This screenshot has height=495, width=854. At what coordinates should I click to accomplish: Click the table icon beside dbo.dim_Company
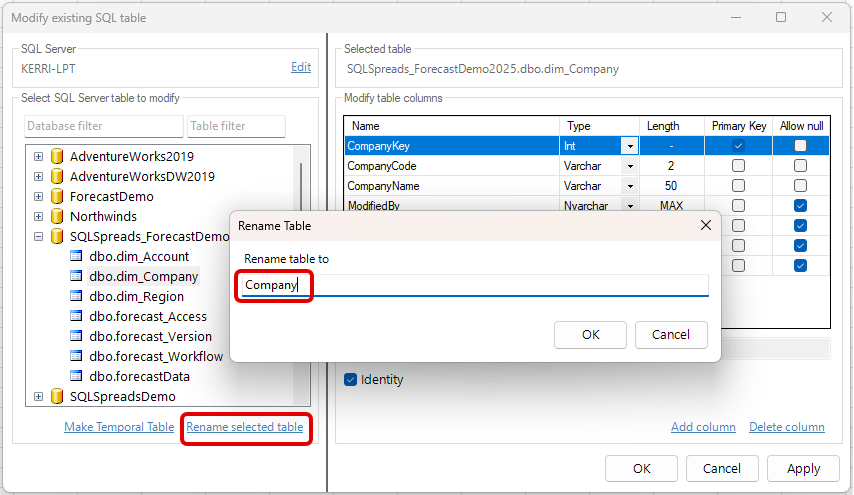point(76,276)
